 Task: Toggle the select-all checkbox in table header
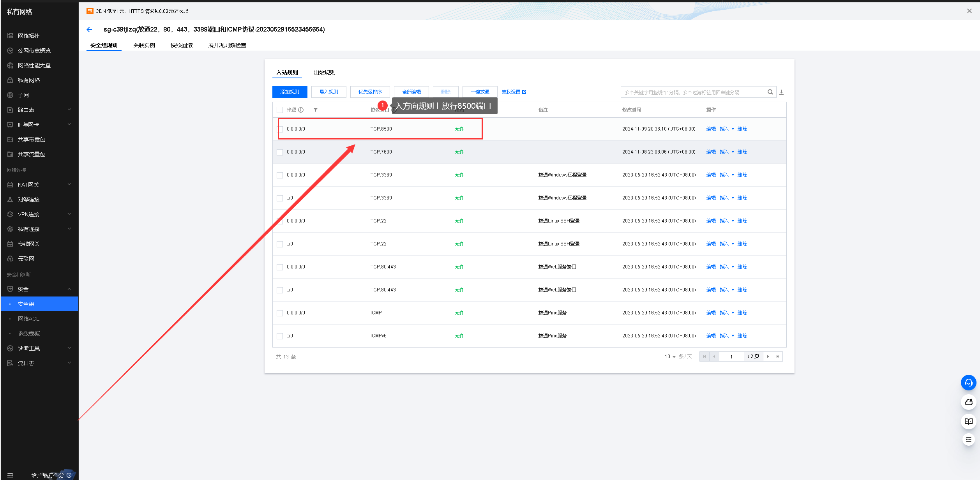pyautogui.click(x=280, y=110)
